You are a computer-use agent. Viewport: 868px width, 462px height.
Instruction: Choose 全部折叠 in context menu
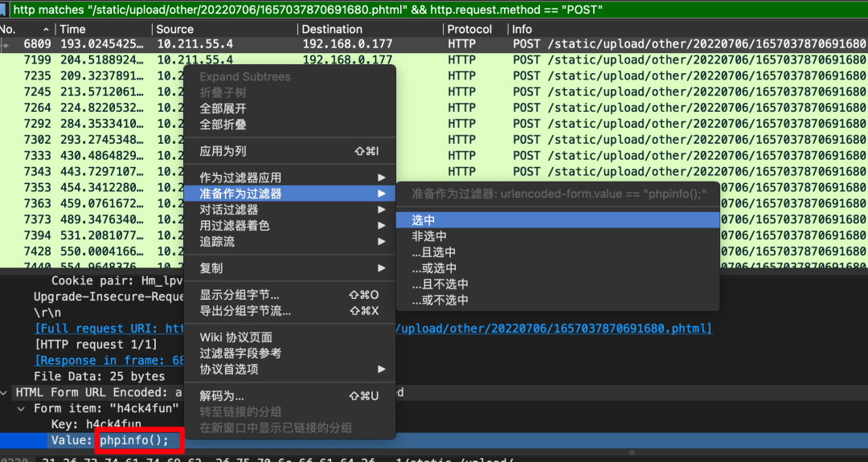coord(290,125)
